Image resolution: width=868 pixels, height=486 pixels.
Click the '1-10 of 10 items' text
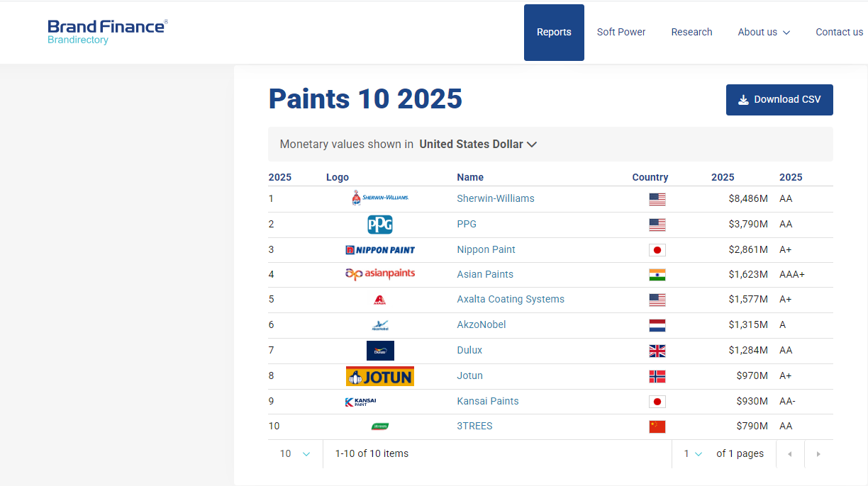tap(372, 453)
